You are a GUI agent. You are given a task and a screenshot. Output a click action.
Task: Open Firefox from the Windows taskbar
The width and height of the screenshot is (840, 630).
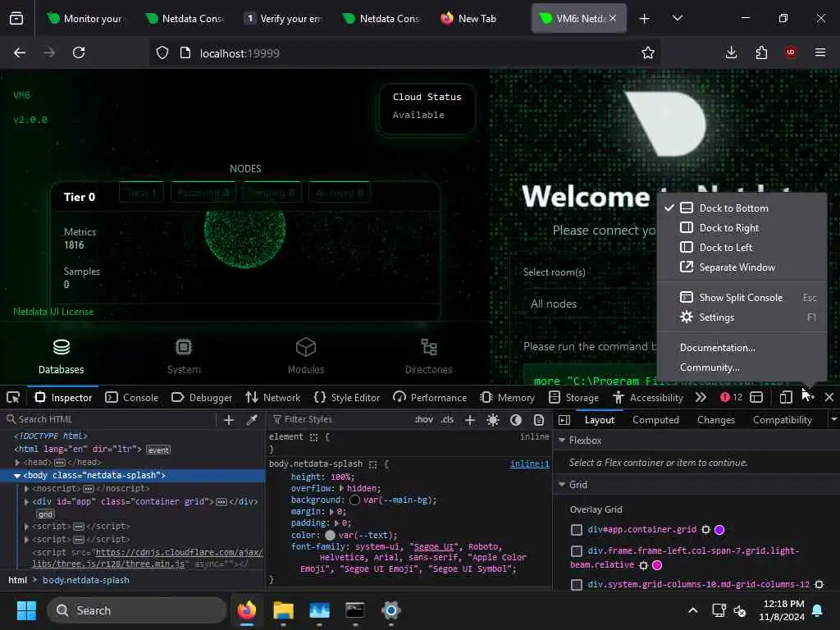pyautogui.click(x=247, y=610)
